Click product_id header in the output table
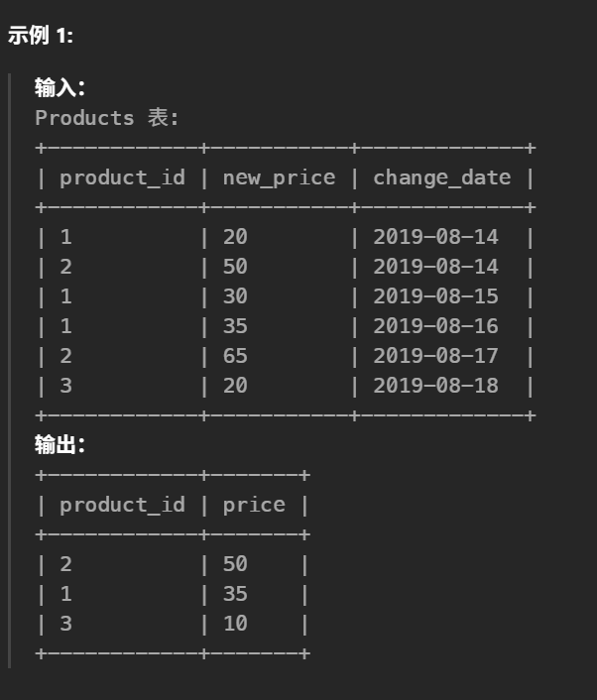The height and width of the screenshot is (700, 597). click(122, 505)
